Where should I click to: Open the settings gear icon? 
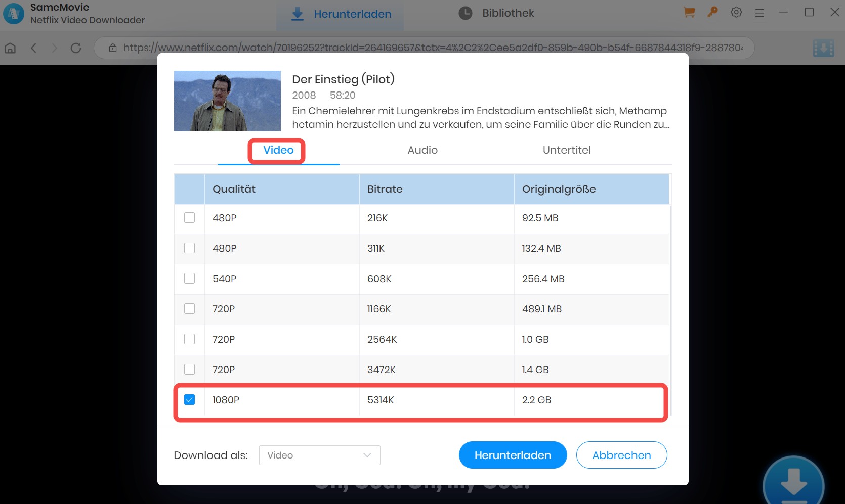[x=736, y=12]
